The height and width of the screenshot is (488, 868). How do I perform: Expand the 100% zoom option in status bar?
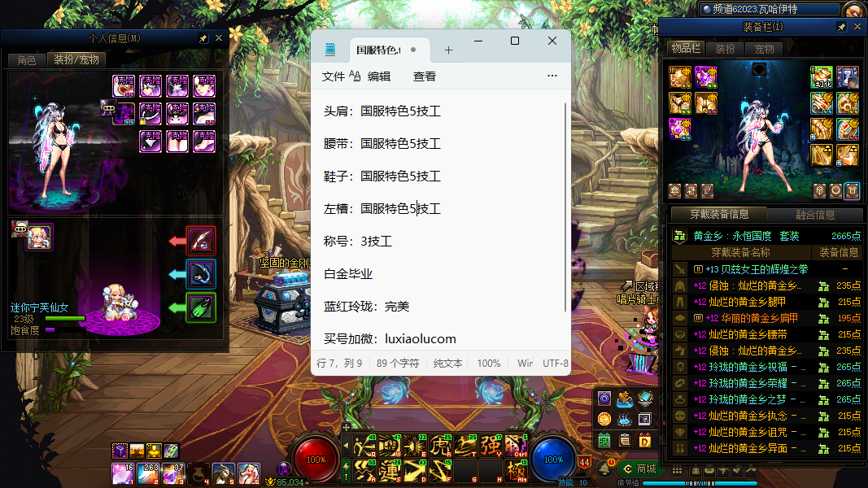tap(489, 364)
